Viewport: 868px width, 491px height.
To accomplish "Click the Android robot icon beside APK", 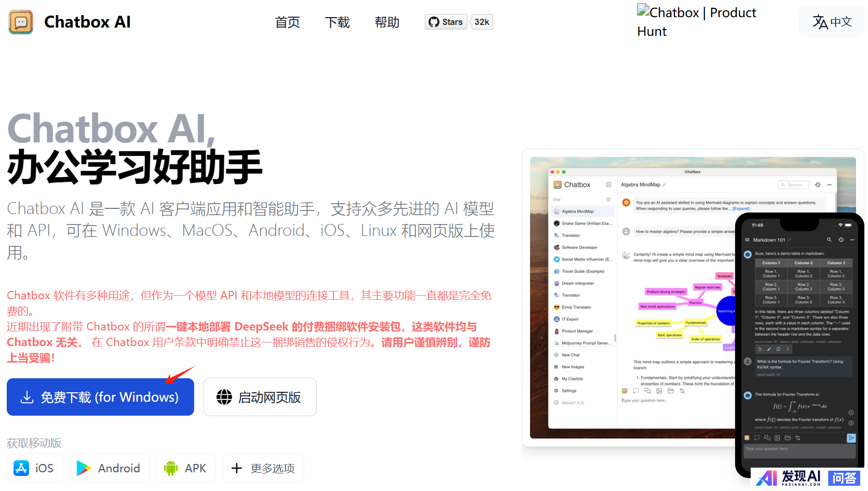I will [x=170, y=468].
